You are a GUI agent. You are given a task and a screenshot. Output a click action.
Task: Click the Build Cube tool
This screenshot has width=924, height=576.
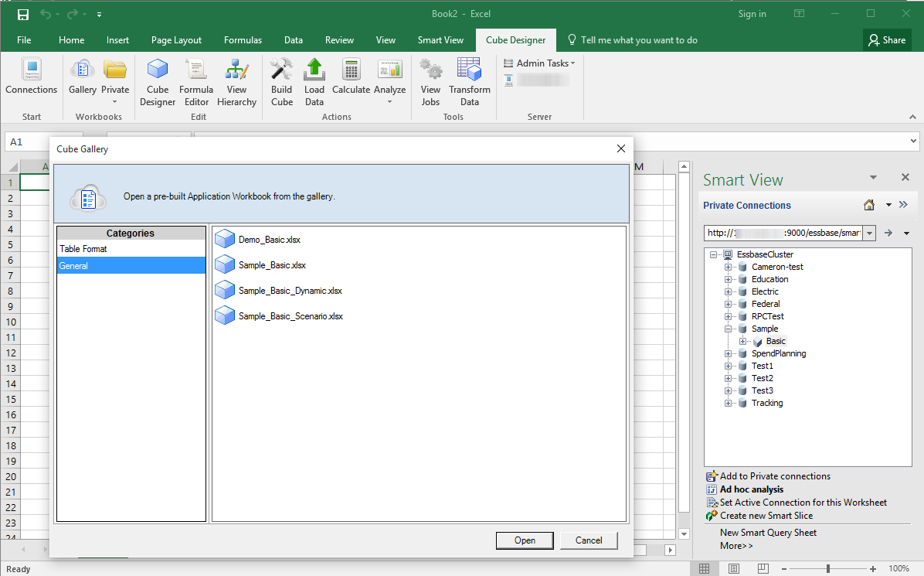pyautogui.click(x=282, y=83)
